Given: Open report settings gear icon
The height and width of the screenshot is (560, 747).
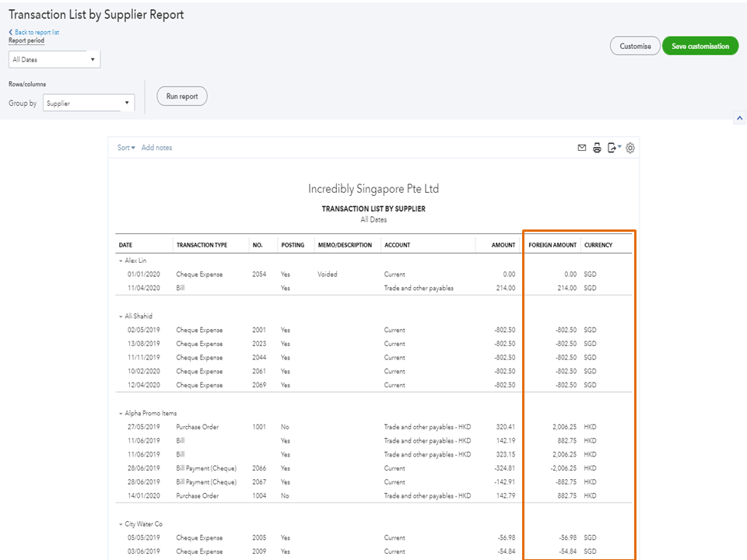Looking at the screenshot, I should [x=630, y=148].
